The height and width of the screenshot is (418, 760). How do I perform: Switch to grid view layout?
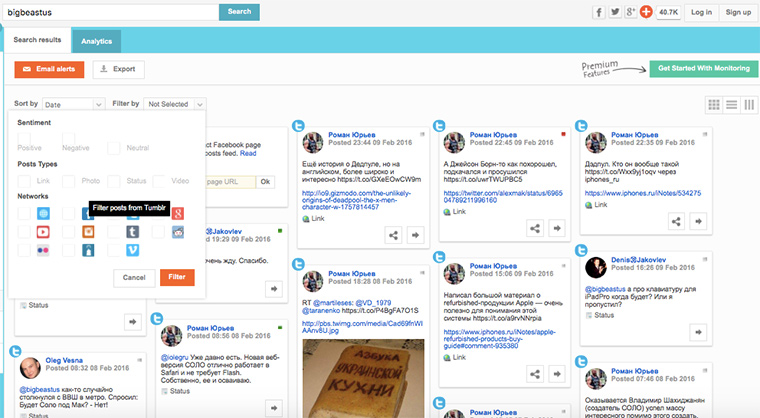coord(713,104)
